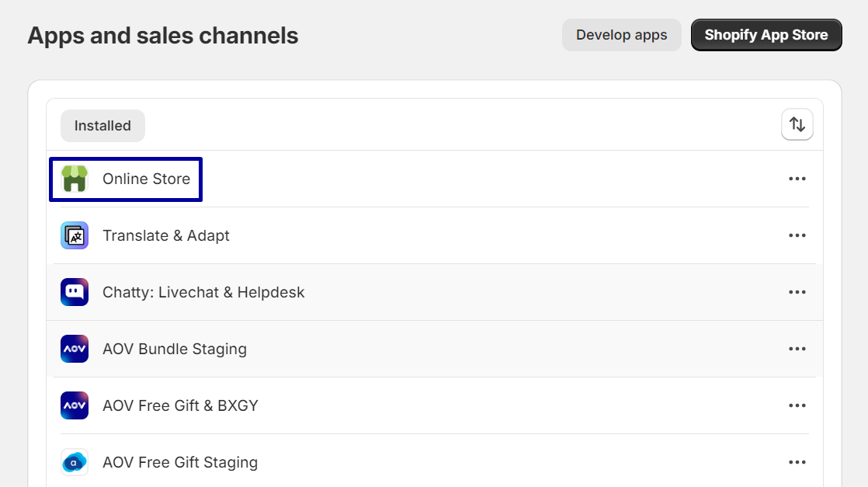Open the Translate & Adapt app
Viewport: 868px width, 487px height.
point(166,235)
